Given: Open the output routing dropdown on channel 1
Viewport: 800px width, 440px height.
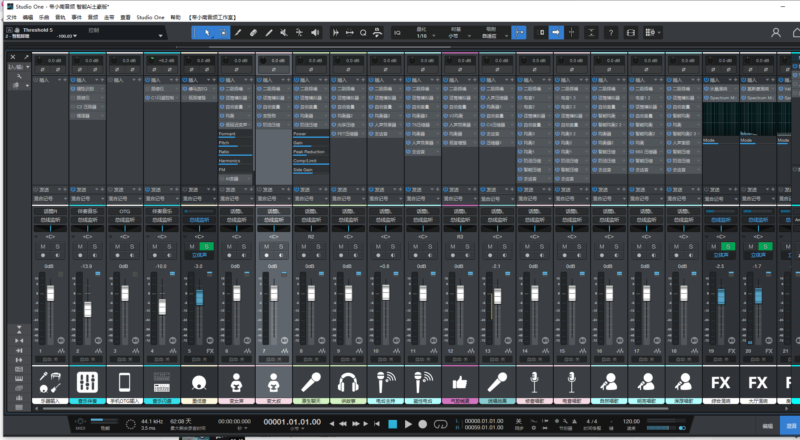Looking at the screenshot, I should click(x=50, y=220).
